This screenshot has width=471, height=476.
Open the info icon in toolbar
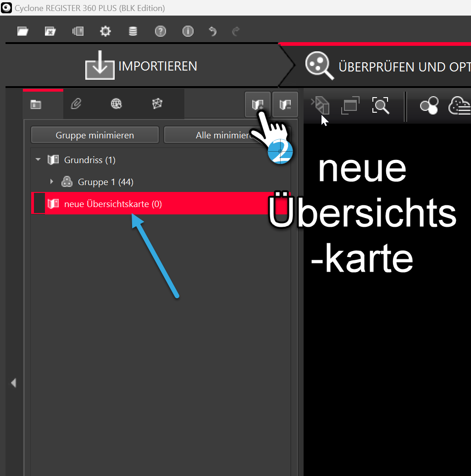188,31
